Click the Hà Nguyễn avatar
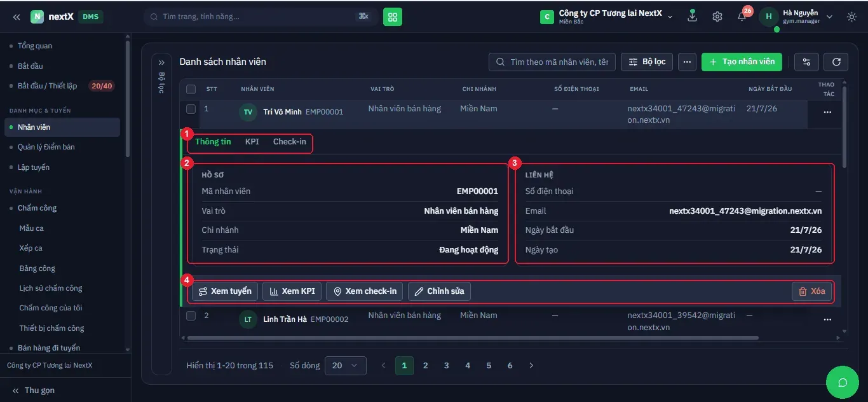 (769, 17)
